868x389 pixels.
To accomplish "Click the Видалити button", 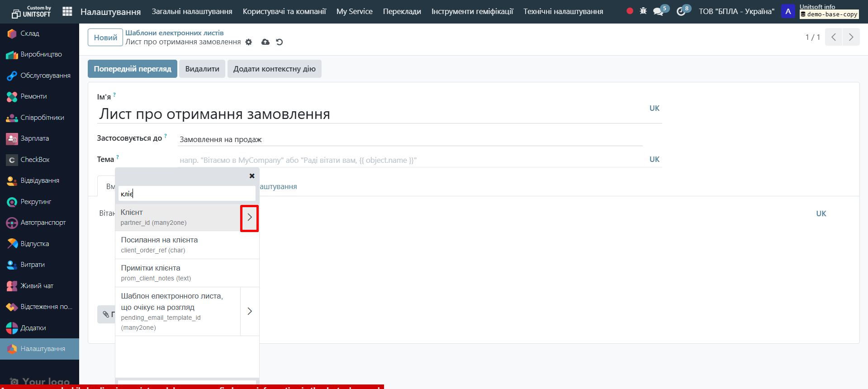I will coord(202,69).
